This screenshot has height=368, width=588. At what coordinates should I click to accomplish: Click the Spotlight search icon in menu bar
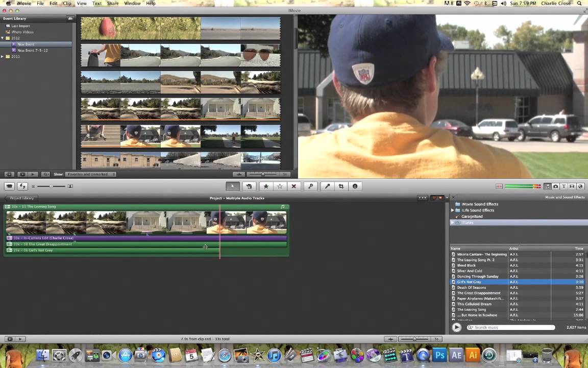pyautogui.click(x=580, y=4)
